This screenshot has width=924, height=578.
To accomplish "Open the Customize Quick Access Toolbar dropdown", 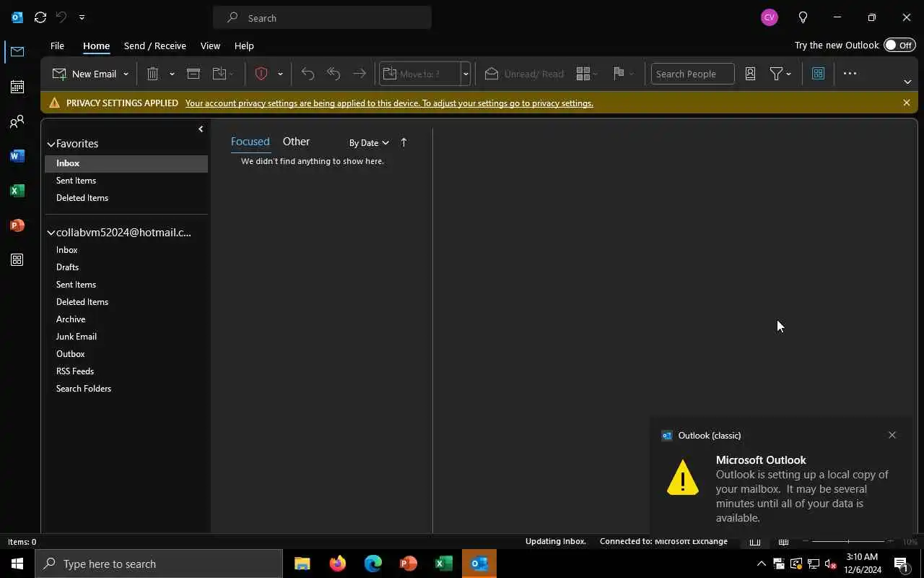I will 82,17.
